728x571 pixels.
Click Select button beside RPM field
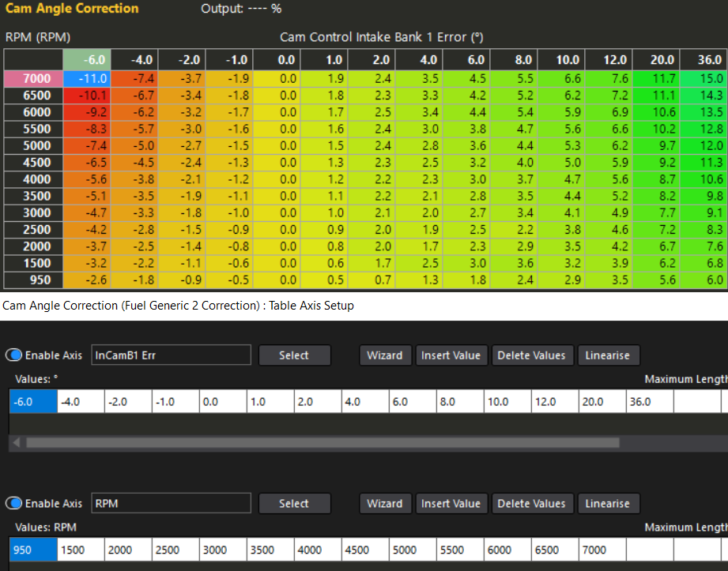[293, 504]
